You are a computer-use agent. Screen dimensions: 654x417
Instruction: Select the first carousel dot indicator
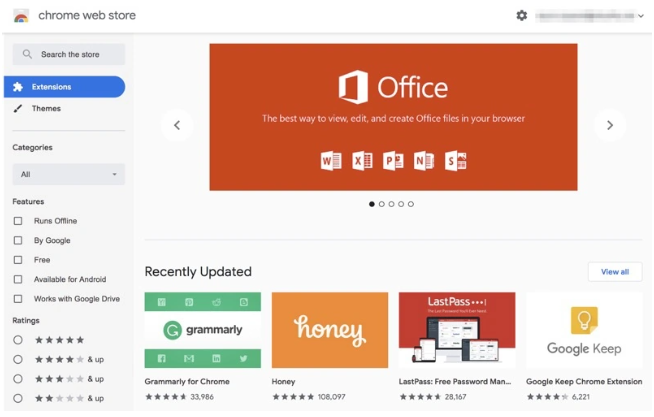(372, 204)
